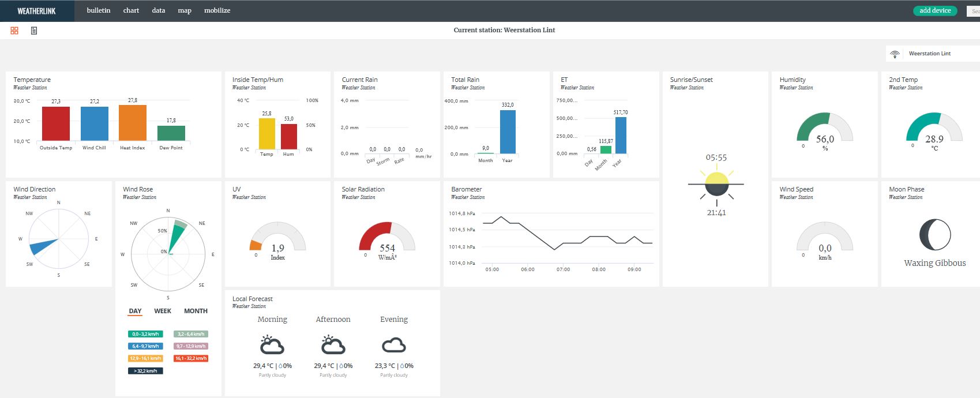Viewport: 980px width, 398px height.
Task: Toggle the 0,0 - 3,2 km/h legend swatch
Action: point(145,334)
